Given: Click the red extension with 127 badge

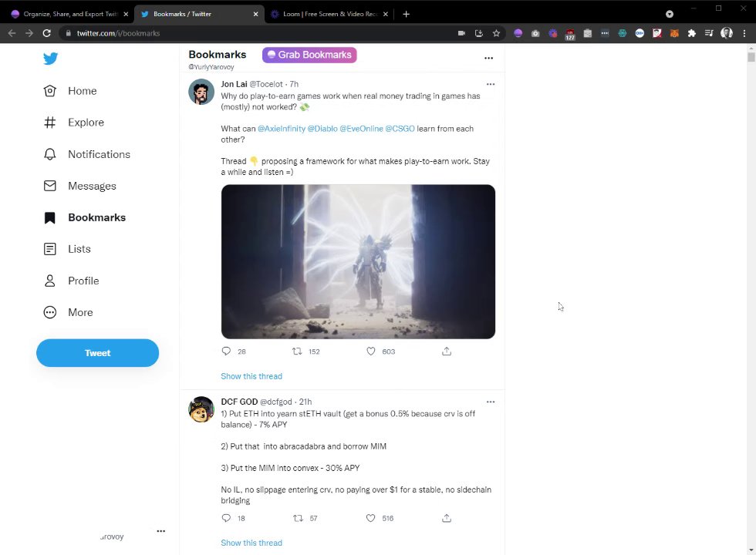Looking at the screenshot, I should point(570,34).
